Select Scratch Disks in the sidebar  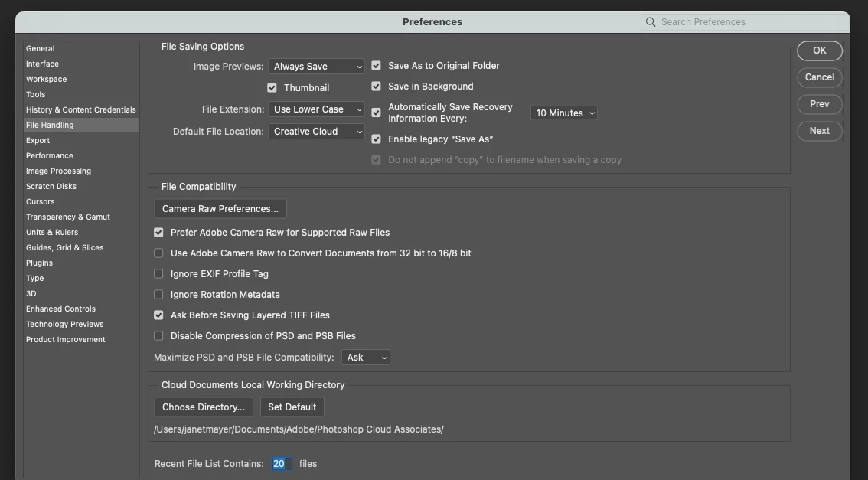(x=51, y=186)
